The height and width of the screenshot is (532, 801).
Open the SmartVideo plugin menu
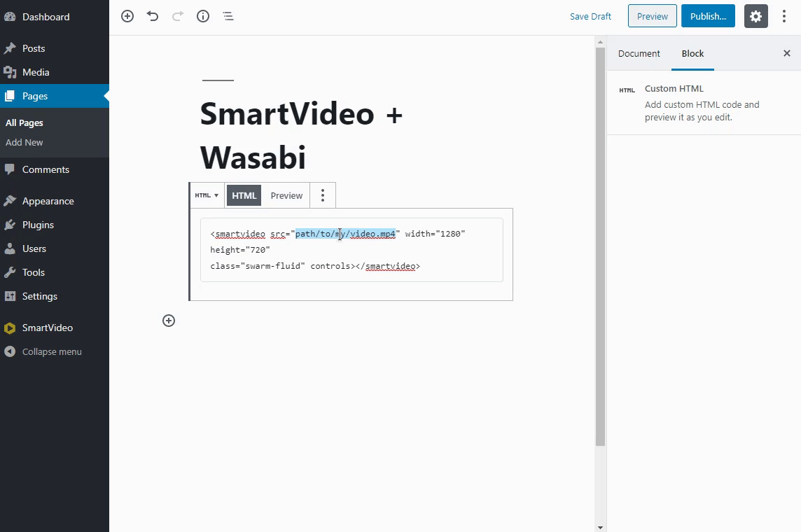coord(54,328)
